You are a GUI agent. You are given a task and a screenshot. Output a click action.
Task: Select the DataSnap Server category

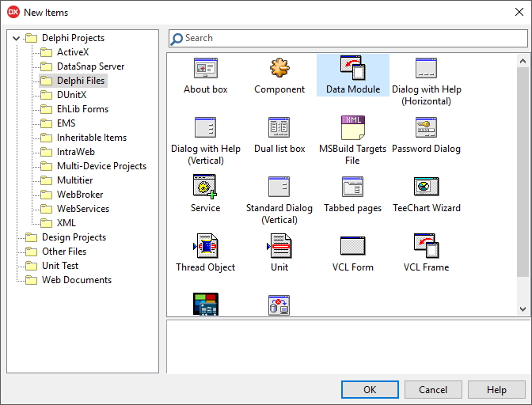pyautogui.click(x=90, y=66)
